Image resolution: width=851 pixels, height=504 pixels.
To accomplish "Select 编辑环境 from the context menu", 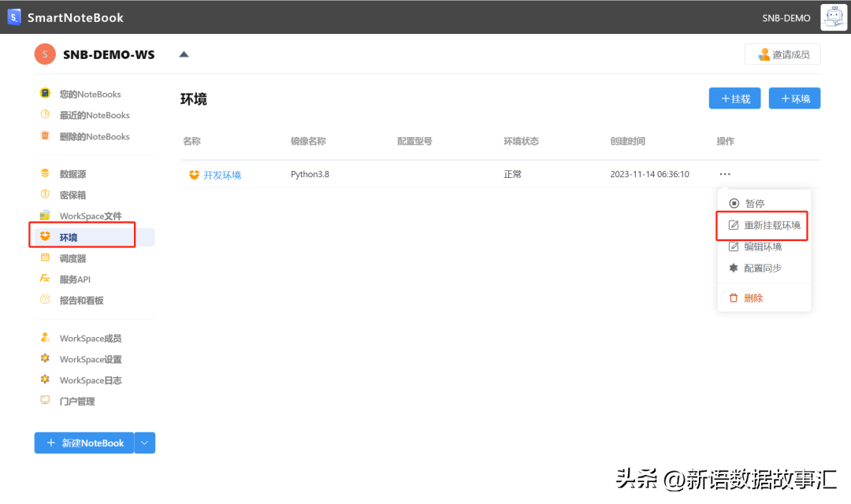I will [x=762, y=246].
